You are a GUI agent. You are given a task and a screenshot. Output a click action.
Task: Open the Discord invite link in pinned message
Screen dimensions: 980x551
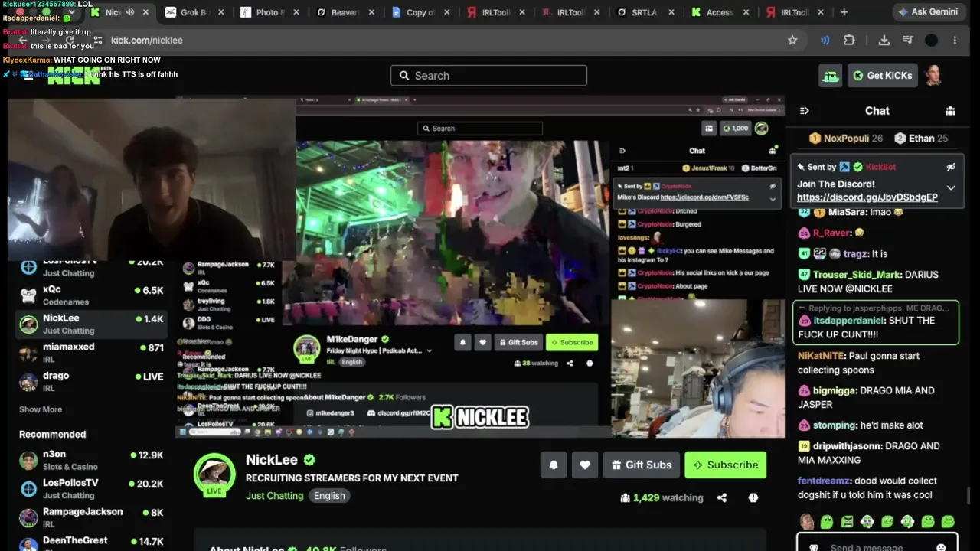click(x=867, y=197)
